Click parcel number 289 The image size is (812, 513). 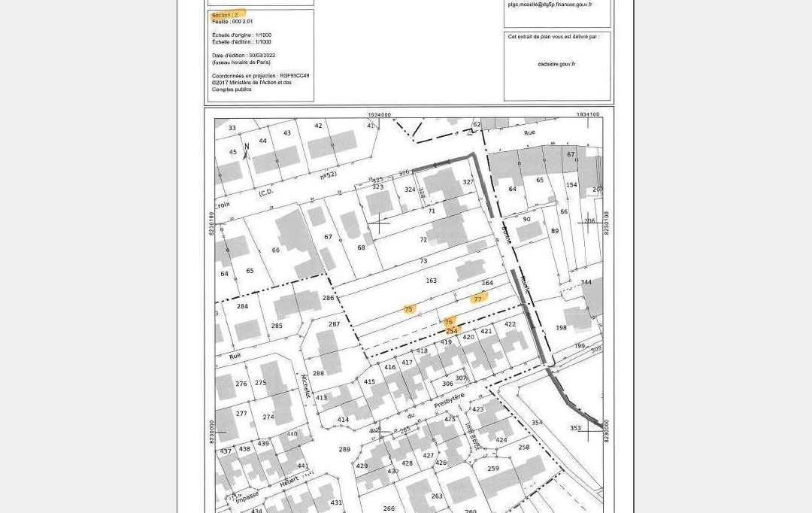coord(344,450)
